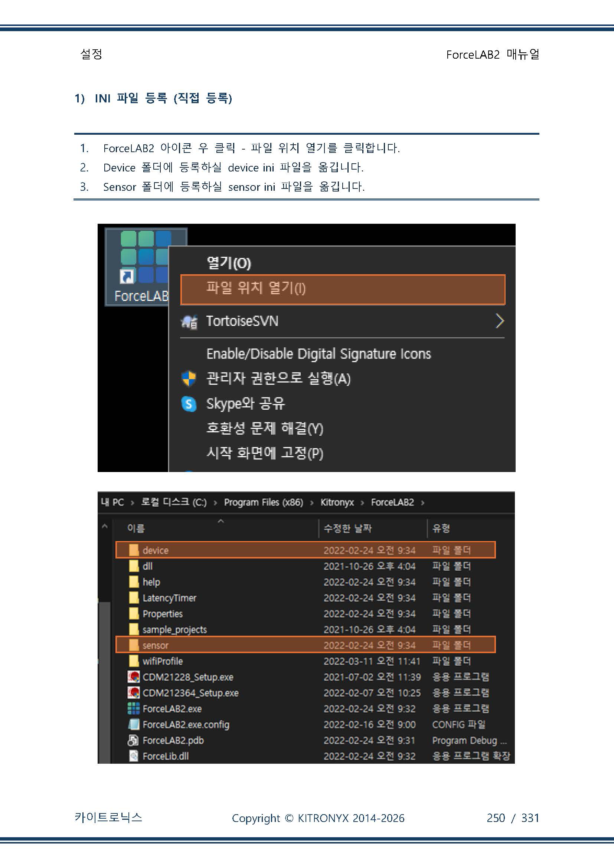Select file name CDM21228_Setup.exe
This screenshot has width=614, height=868.
[188, 677]
